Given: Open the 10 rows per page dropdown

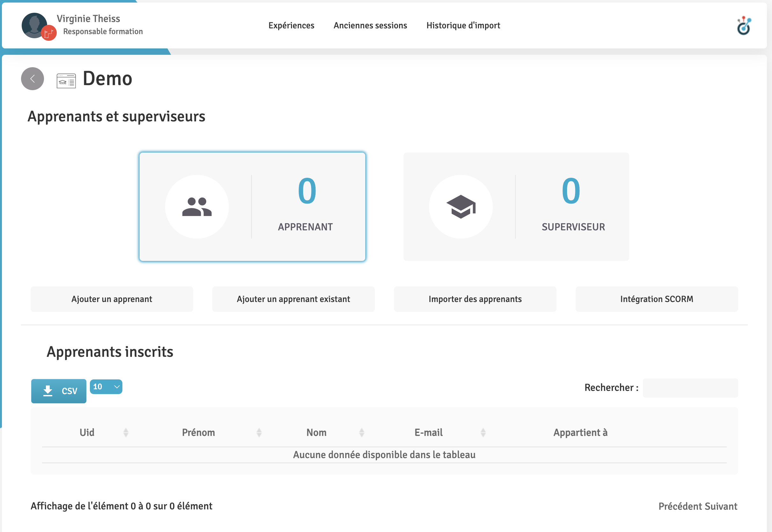Looking at the screenshot, I should click(106, 387).
